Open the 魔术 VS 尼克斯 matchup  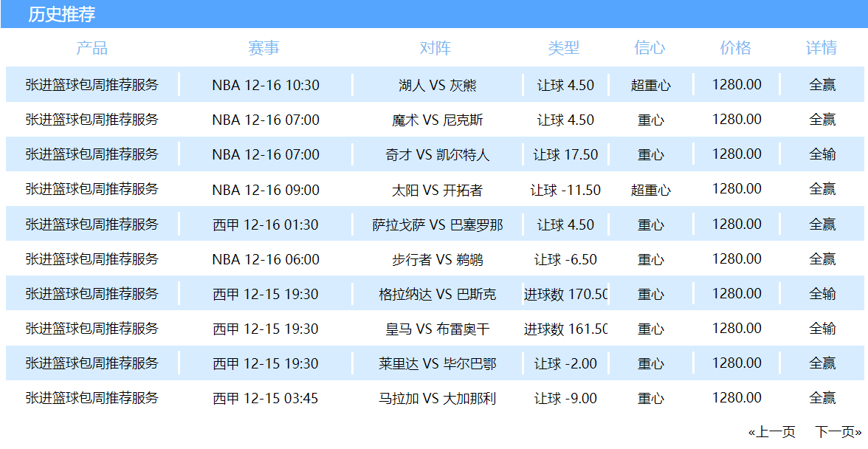(x=437, y=120)
